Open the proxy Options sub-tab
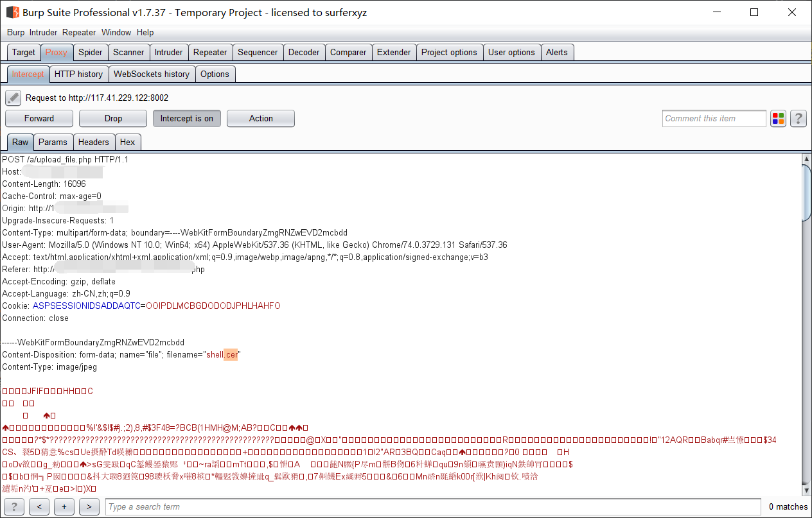The width and height of the screenshot is (812, 518). (215, 74)
